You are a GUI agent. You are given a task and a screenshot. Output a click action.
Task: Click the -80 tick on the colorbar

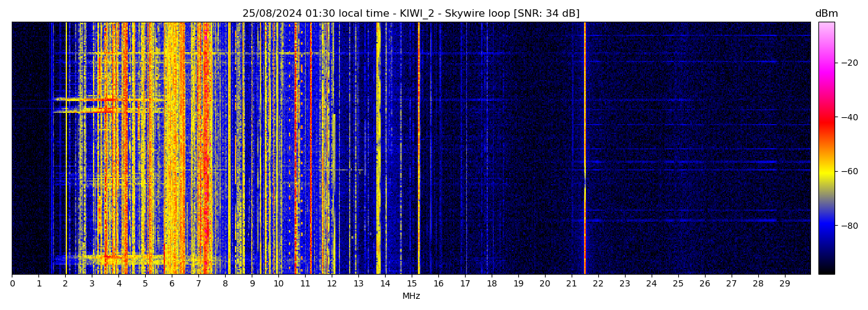[x=849, y=226]
